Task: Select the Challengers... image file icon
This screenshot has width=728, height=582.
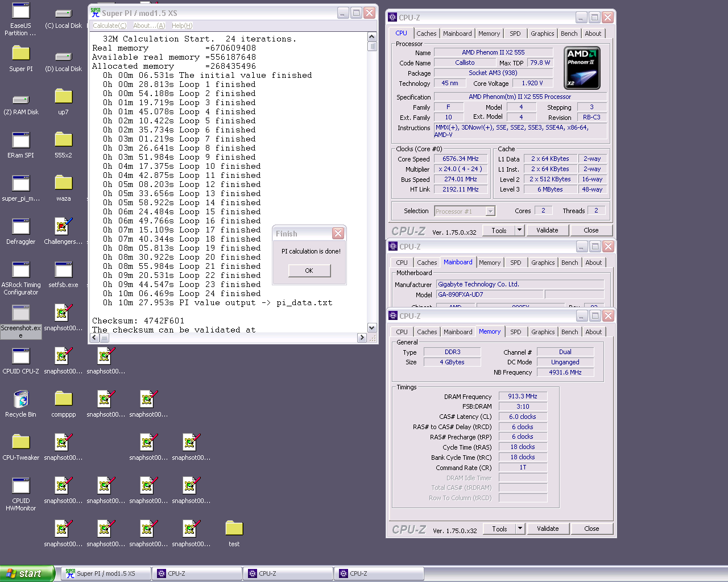Action: 63,232
